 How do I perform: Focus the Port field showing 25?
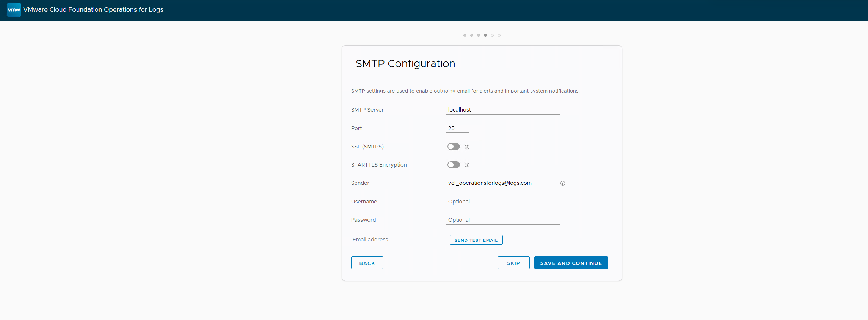click(457, 128)
